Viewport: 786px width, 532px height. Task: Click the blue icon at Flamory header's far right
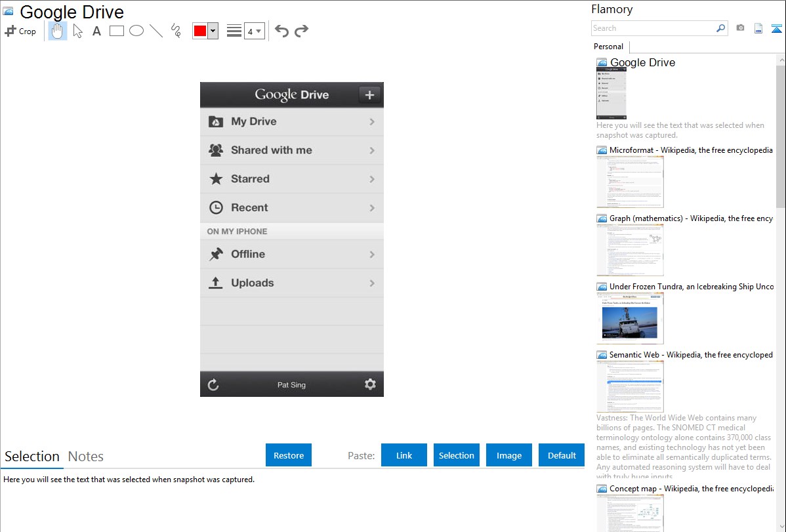click(776, 28)
